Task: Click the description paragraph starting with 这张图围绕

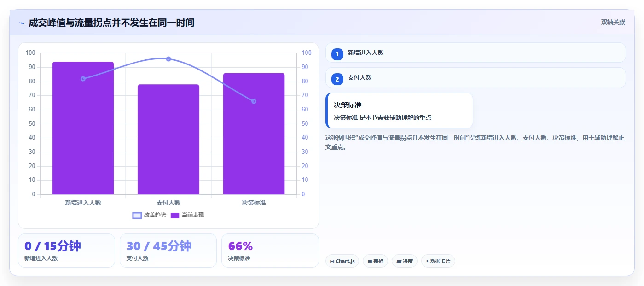Action: point(475,142)
